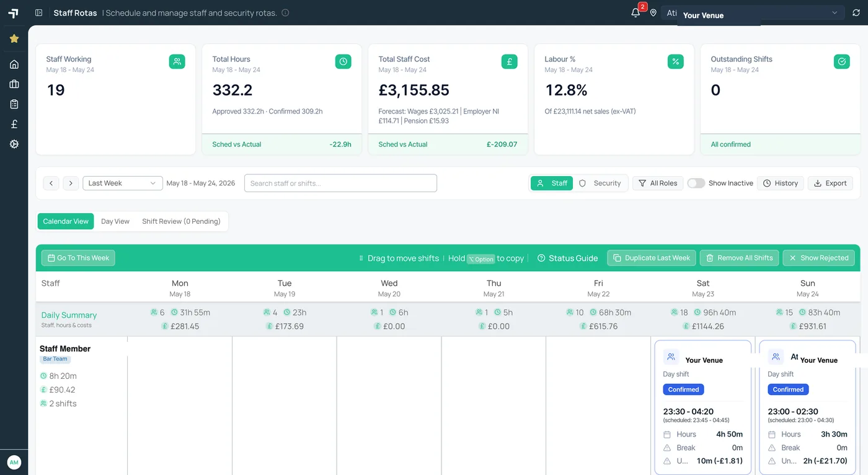Click the Confirmed badge on Sunday shift
868x475 pixels.
(x=788, y=389)
